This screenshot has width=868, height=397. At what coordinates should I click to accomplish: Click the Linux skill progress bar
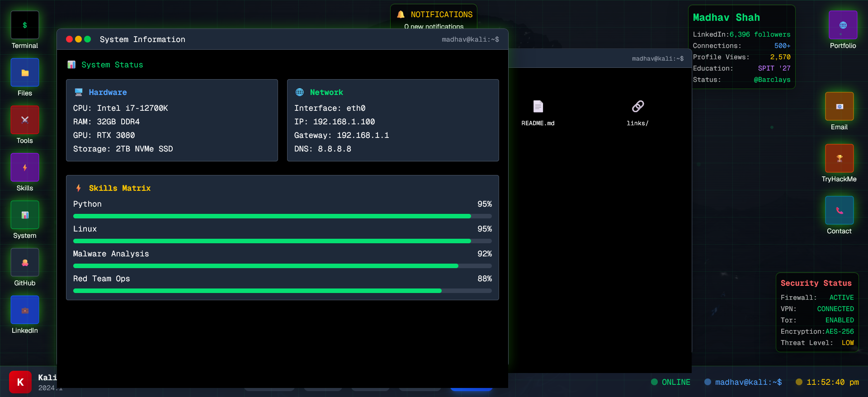[x=283, y=241]
